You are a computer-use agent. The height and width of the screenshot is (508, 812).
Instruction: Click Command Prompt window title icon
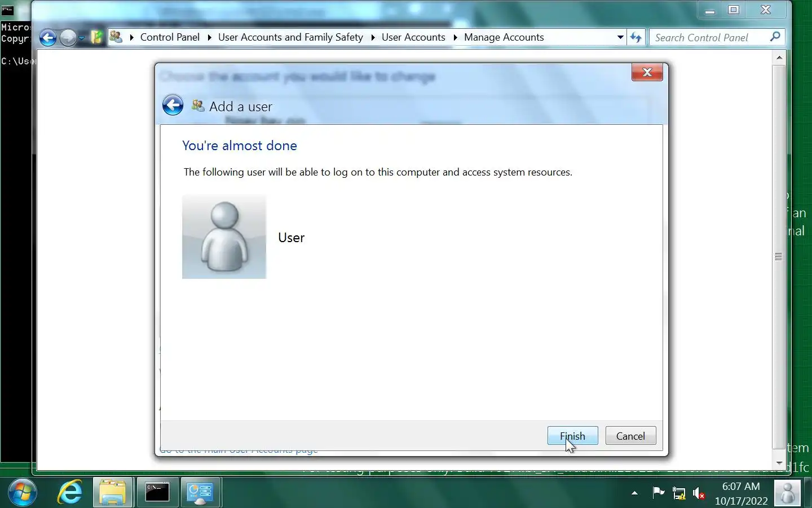pyautogui.click(x=7, y=10)
